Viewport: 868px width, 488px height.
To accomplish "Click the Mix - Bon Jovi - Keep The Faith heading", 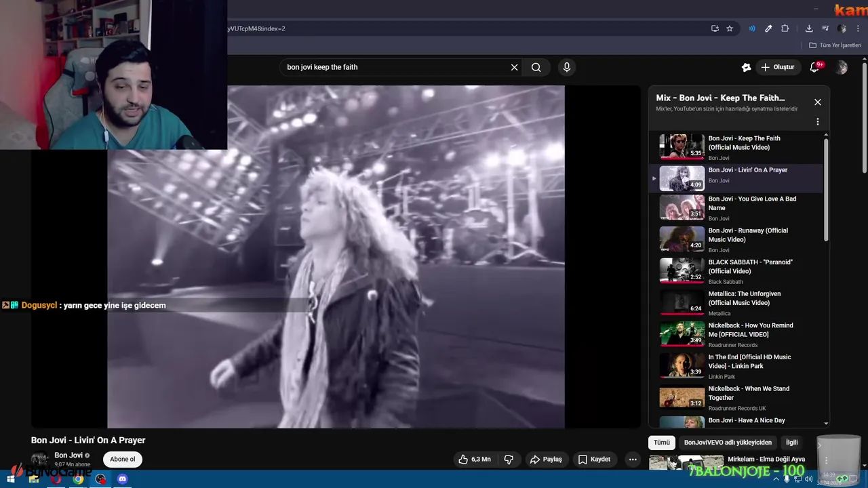I will (x=720, y=98).
